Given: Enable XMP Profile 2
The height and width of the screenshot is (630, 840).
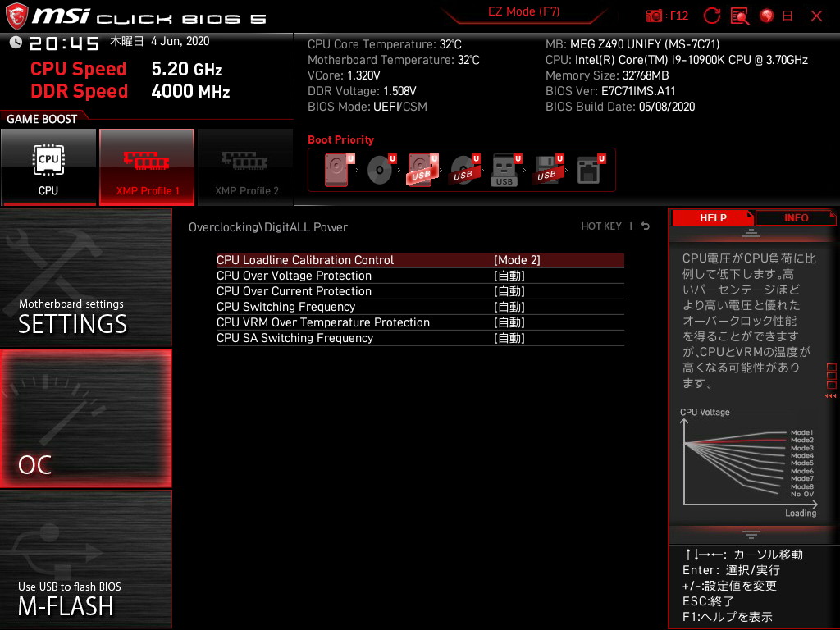Looking at the screenshot, I should (246, 167).
